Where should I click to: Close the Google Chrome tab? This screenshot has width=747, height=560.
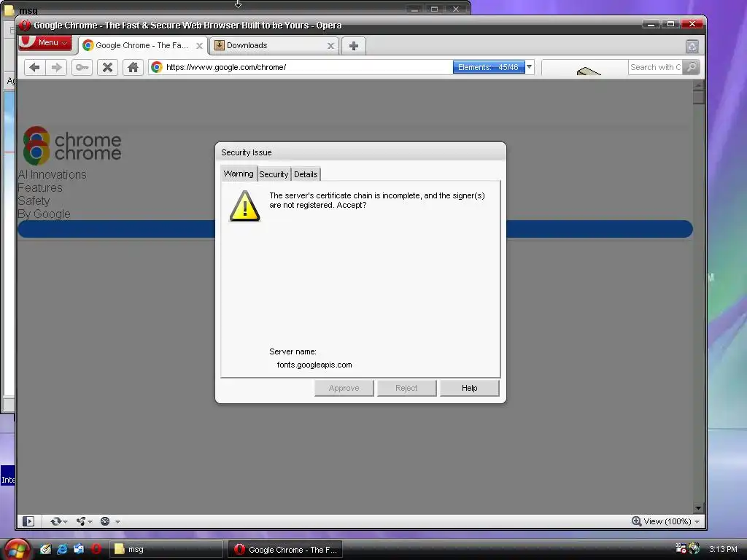pyautogui.click(x=199, y=46)
